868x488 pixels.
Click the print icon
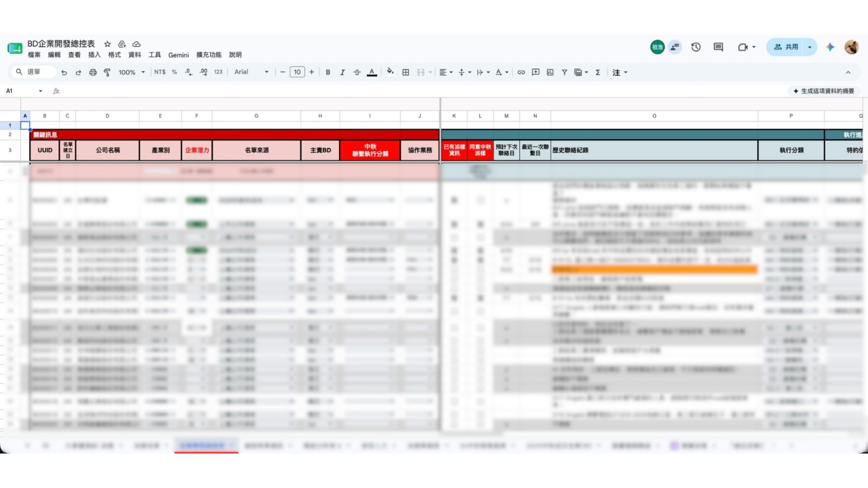pos(93,72)
